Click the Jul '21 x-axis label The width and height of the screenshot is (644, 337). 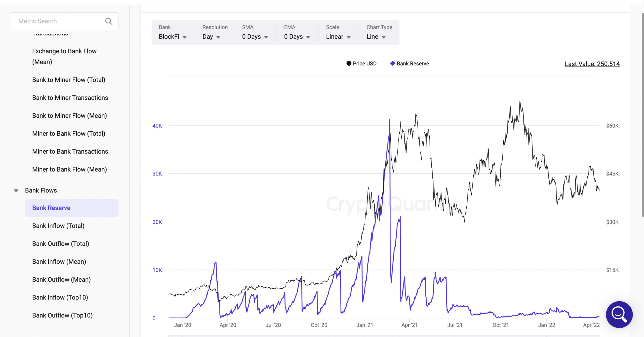(455, 325)
